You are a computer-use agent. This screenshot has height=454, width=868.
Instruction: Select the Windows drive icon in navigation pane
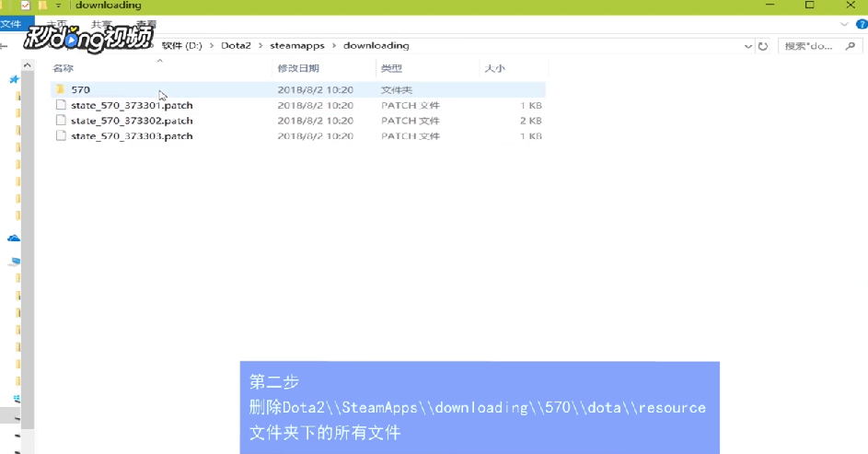17,398
